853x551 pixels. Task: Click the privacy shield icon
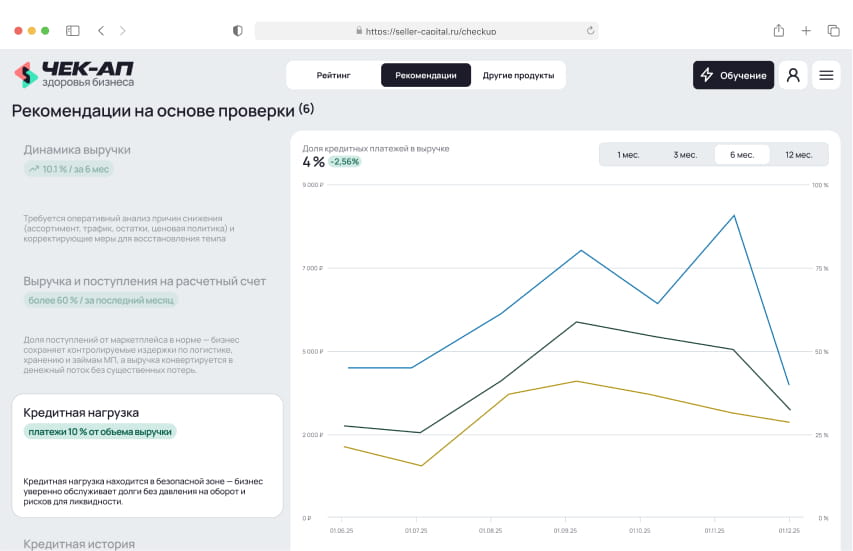(237, 31)
